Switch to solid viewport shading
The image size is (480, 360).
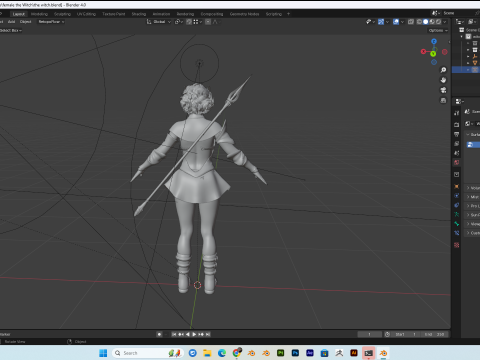[426, 22]
